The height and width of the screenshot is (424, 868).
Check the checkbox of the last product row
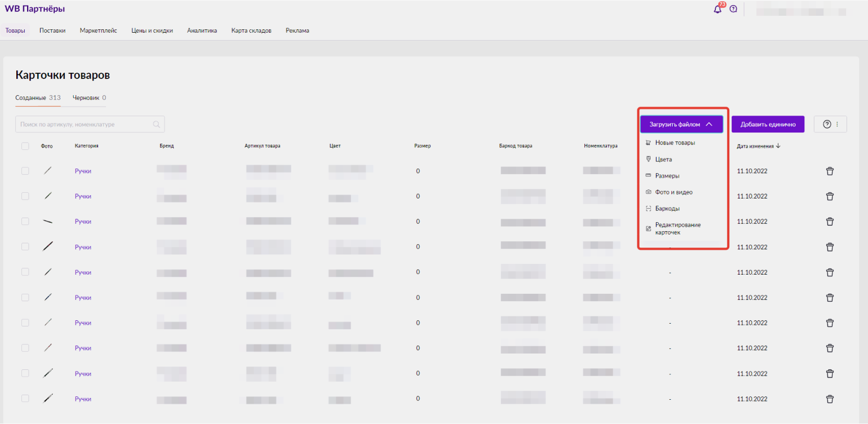25,399
